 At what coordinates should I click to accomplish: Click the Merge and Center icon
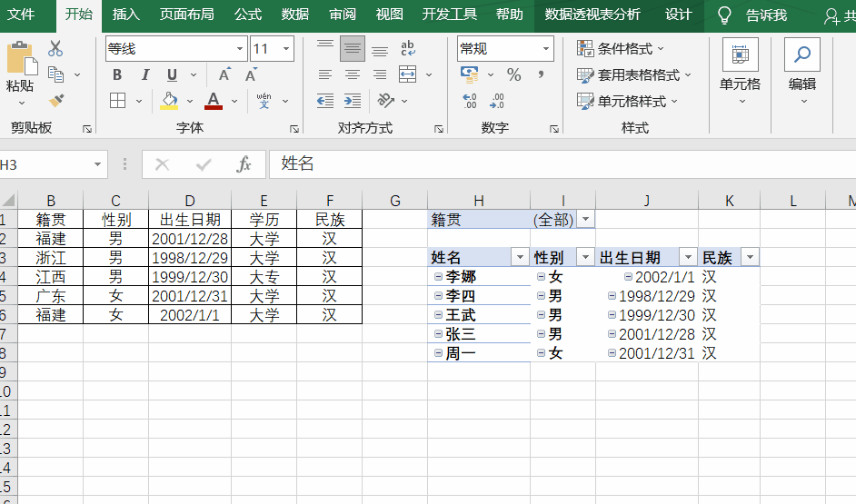408,74
